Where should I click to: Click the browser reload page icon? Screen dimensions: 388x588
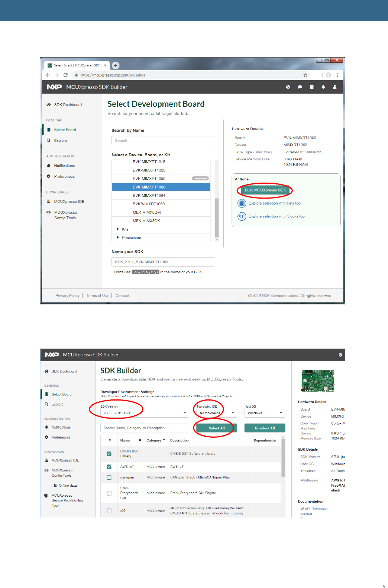(65, 75)
